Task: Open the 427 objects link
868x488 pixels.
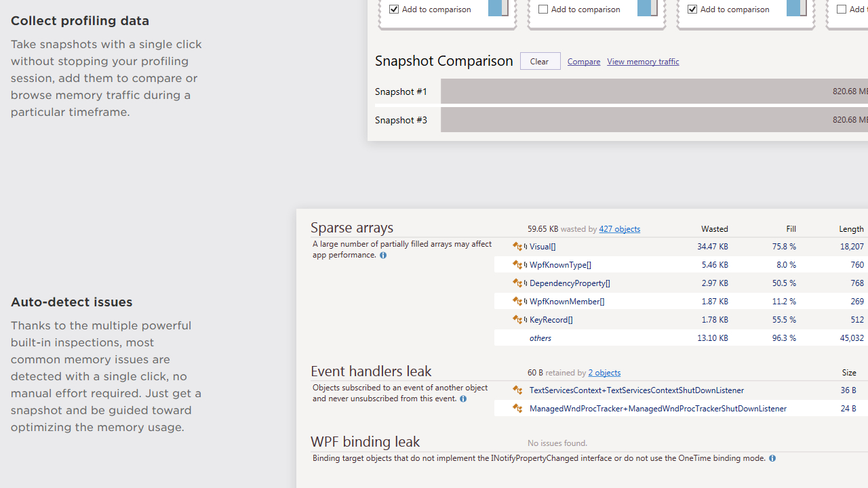Action: tap(619, 229)
